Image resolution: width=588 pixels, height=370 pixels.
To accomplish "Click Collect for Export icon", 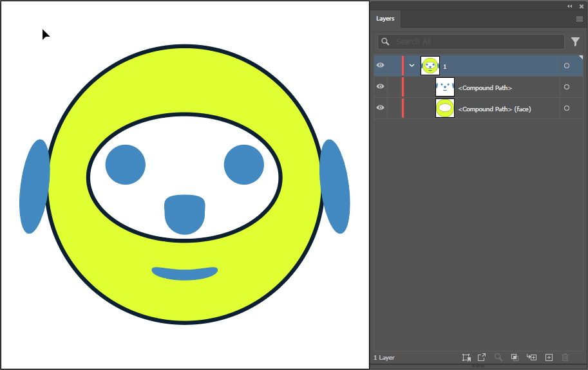I will point(466,357).
